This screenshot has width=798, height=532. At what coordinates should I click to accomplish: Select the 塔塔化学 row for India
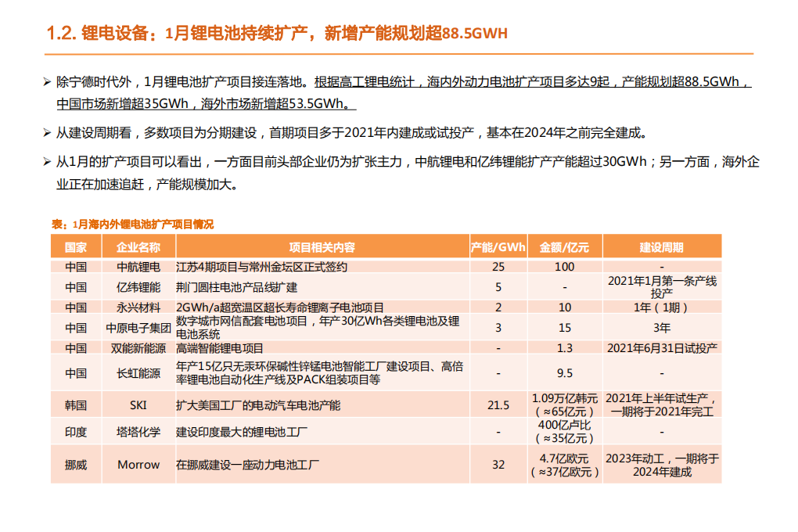coord(138,431)
